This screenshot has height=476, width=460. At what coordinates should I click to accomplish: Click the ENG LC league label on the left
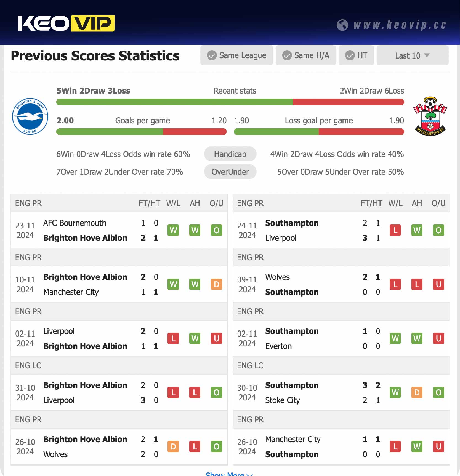(x=28, y=365)
